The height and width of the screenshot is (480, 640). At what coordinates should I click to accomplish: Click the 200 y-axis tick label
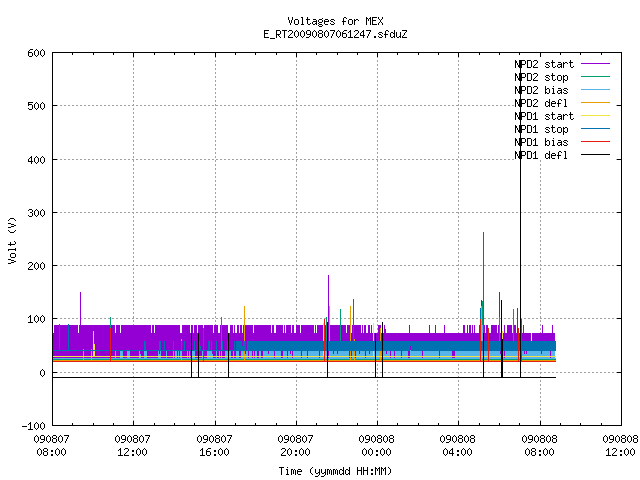(x=36, y=266)
